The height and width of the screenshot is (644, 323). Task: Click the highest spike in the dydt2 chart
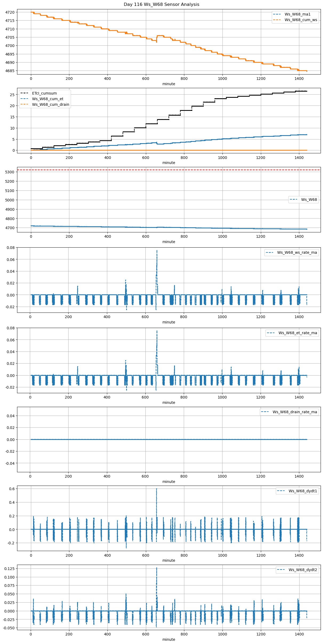[157, 568]
